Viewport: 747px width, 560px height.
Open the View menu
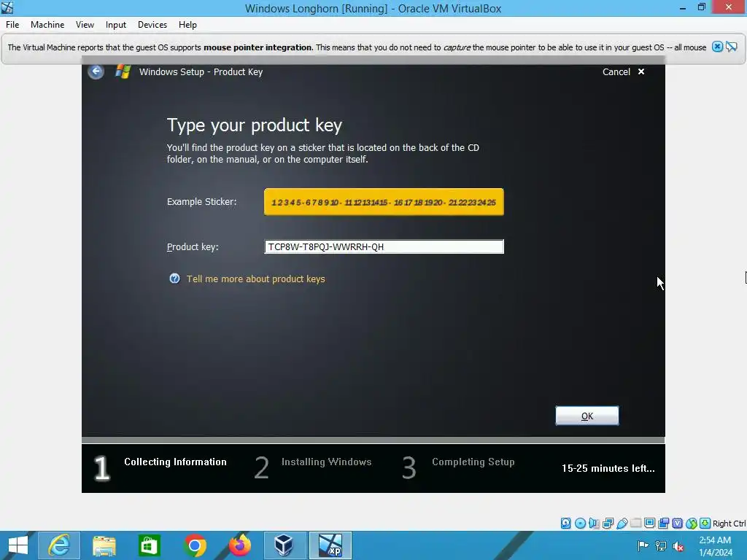[85, 25]
